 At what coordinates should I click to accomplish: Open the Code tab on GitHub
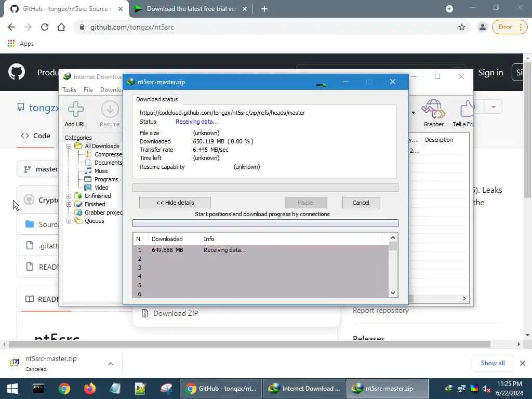tap(36, 136)
